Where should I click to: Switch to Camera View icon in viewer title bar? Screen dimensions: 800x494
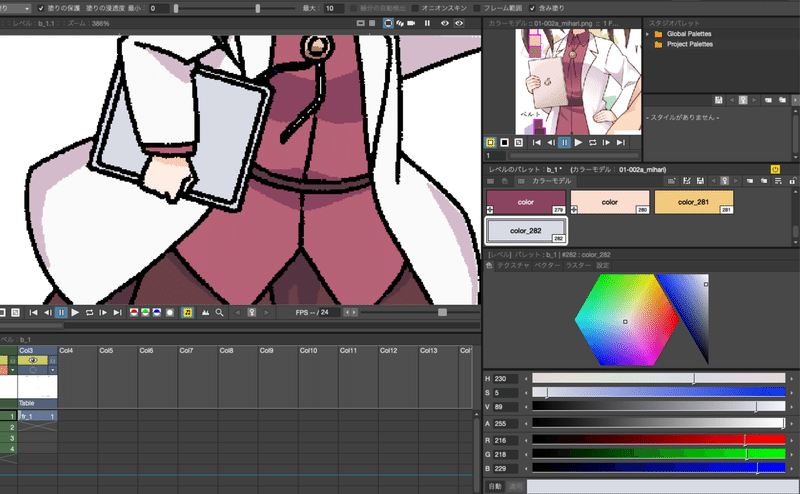click(x=411, y=23)
